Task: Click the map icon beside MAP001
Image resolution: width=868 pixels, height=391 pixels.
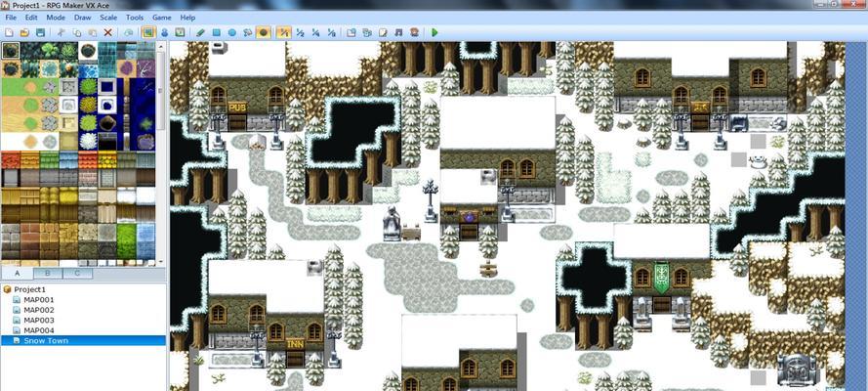Action: [17, 300]
